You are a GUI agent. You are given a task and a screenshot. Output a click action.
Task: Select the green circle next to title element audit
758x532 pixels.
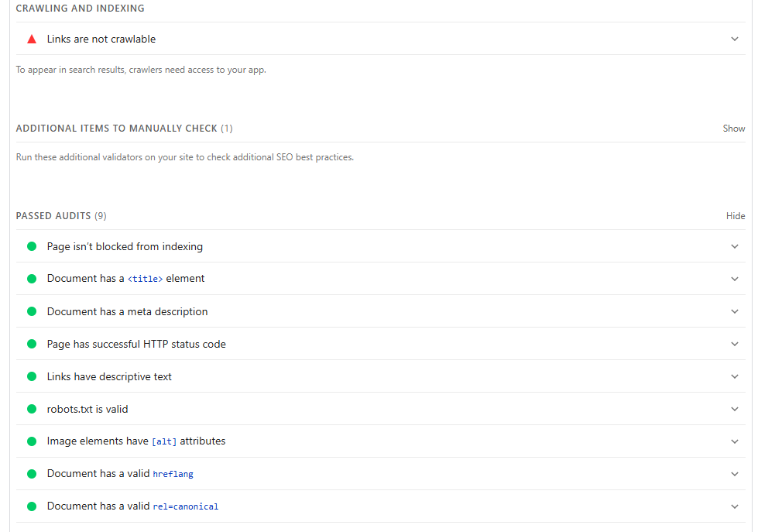[31, 278]
